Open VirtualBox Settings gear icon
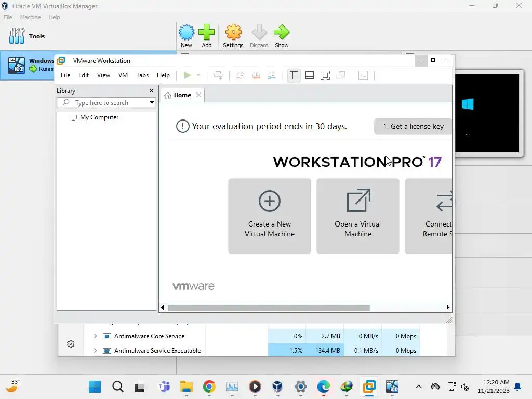Viewport: 532px width, 399px height. click(233, 36)
